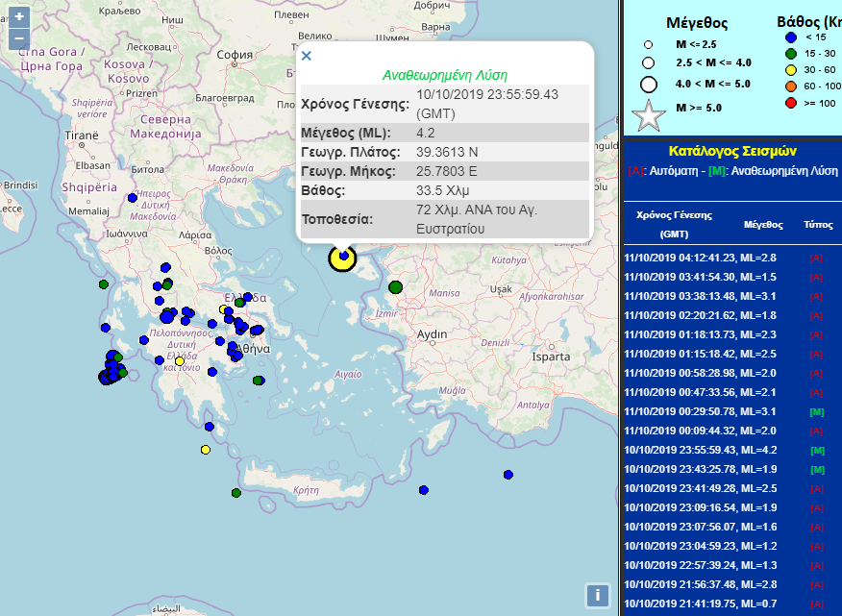Click the Τύπος column header

coord(817,224)
